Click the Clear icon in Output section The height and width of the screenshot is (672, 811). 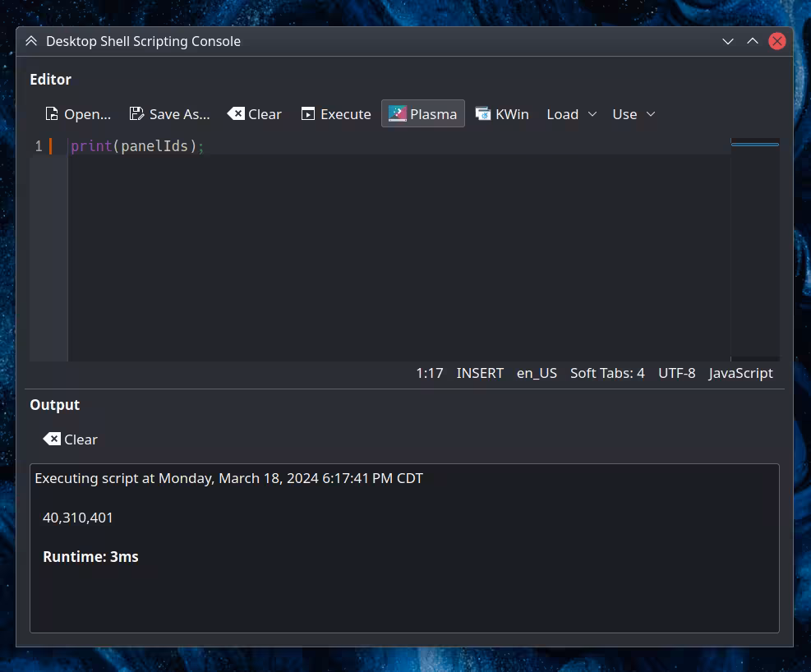point(53,440)
